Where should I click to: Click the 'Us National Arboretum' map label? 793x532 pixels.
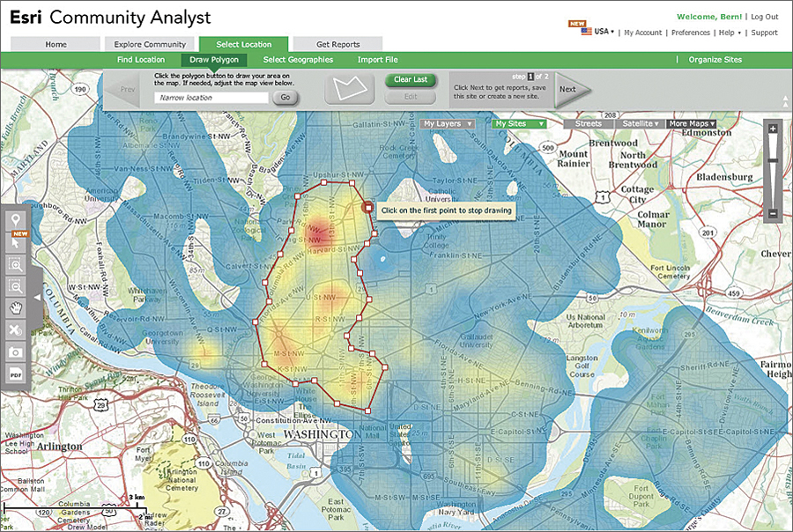point(585,321)
